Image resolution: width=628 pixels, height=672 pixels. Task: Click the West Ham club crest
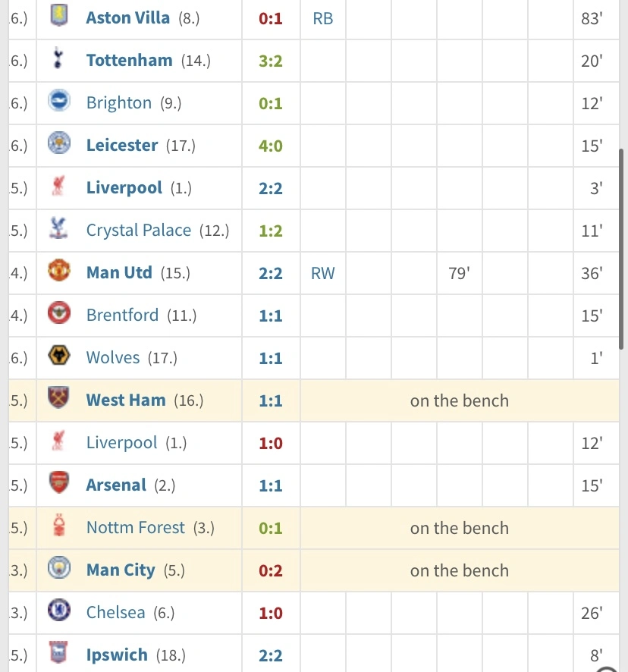coord(59,400)
